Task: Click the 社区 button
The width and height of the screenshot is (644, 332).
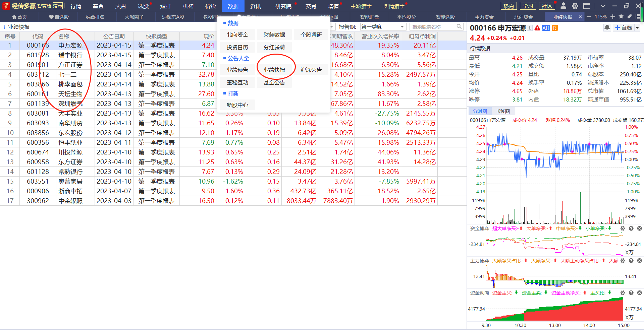Action: 547,6
